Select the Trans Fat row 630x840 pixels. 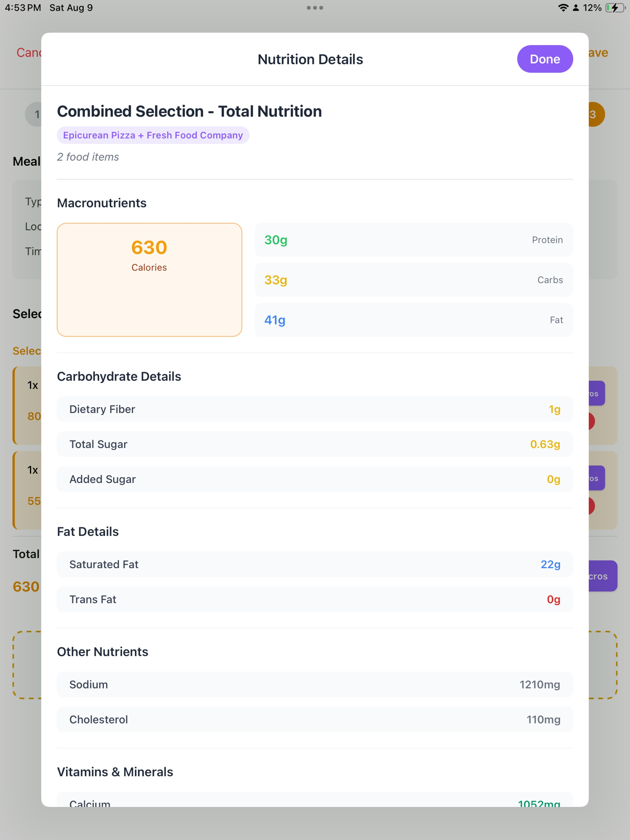(315, 599)
